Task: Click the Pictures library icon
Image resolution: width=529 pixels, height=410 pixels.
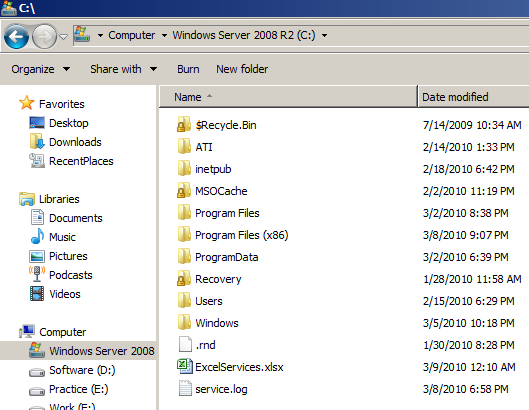Action: coord(37,256)
